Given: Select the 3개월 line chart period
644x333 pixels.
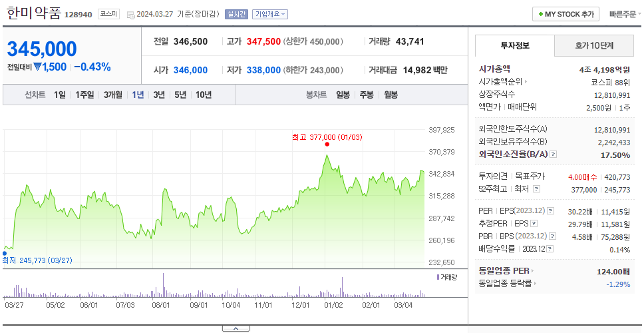Looking at the screenshot, I should (113, 95).
